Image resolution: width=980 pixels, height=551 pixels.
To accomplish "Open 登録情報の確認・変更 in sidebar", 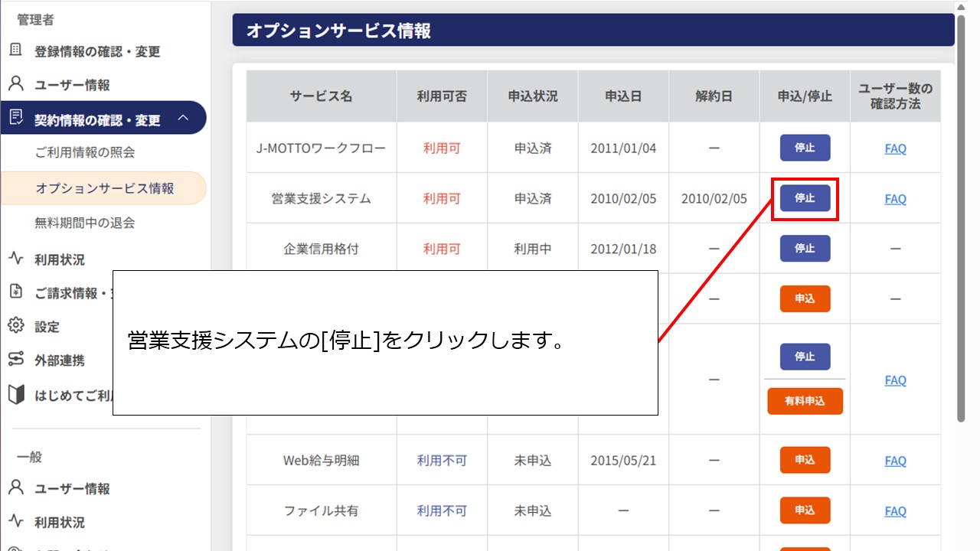I will point(97,51).
